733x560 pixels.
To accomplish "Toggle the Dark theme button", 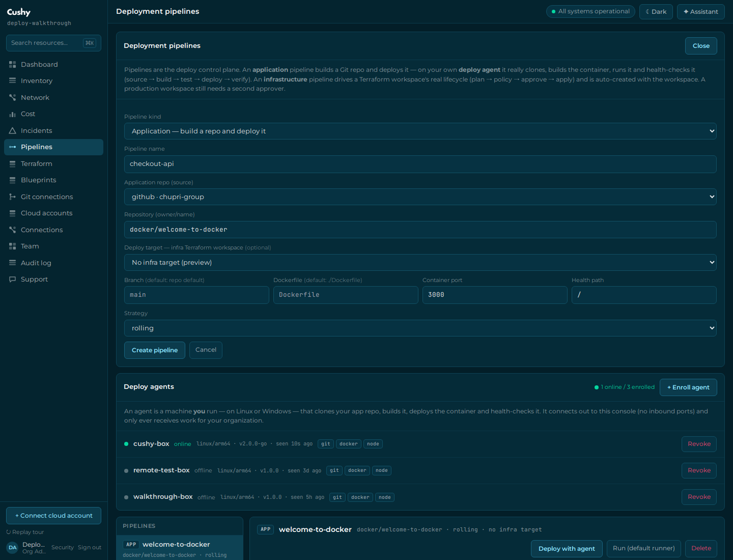I will pyautogui.click(x=656, y=11).
